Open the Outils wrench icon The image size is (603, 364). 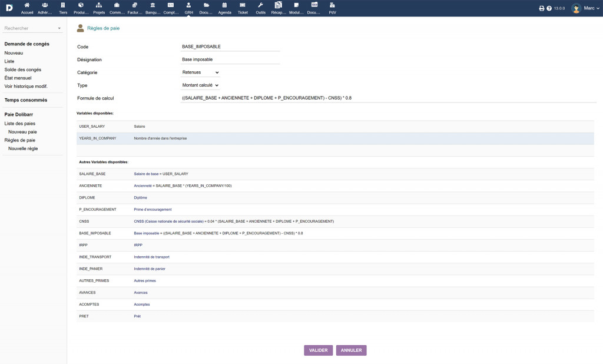coord(260,8)
